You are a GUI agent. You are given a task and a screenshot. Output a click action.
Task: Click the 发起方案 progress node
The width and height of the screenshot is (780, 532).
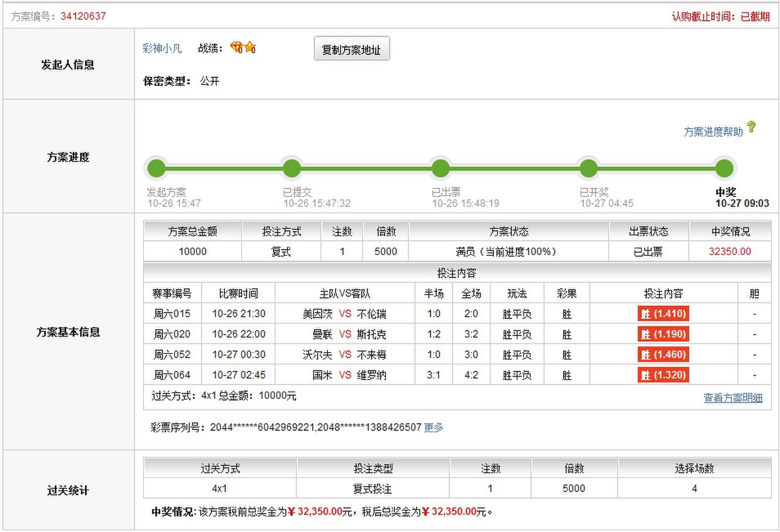156,168
